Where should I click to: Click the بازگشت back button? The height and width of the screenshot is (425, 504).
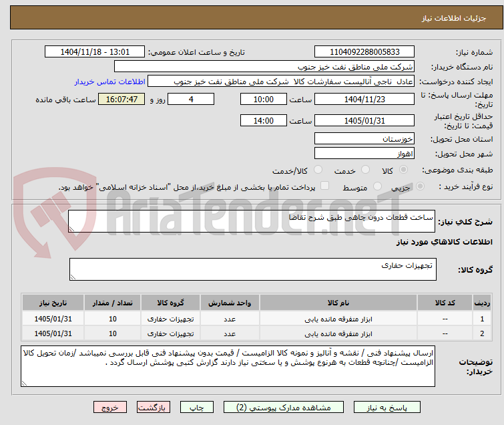[x=154, y=407]
